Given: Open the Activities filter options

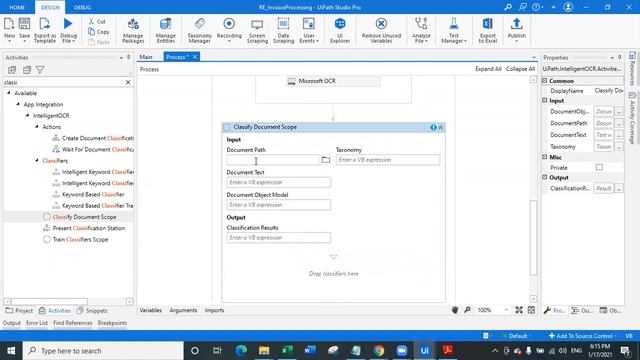Looking at the screenshot, I should 40,70.
